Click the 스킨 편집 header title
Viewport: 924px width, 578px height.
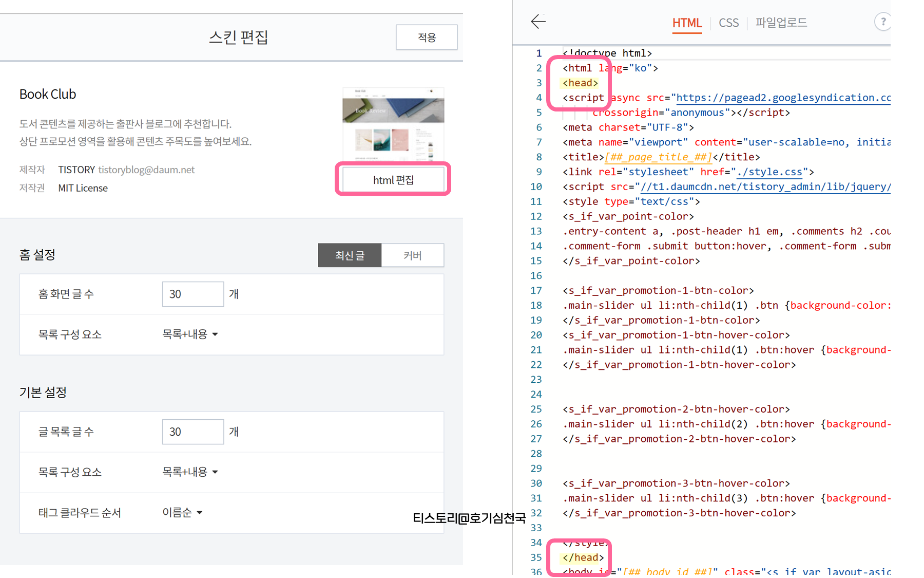pos(238,37)
